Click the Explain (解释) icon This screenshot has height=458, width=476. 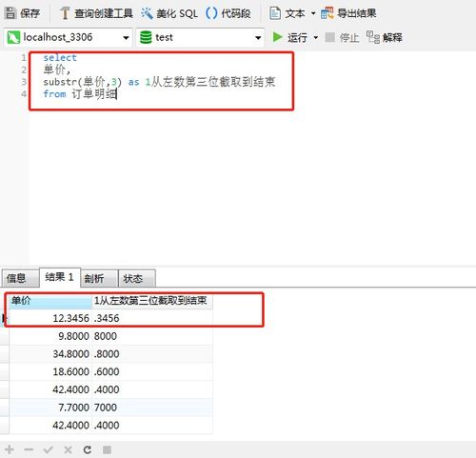click(x=373, y=37)
